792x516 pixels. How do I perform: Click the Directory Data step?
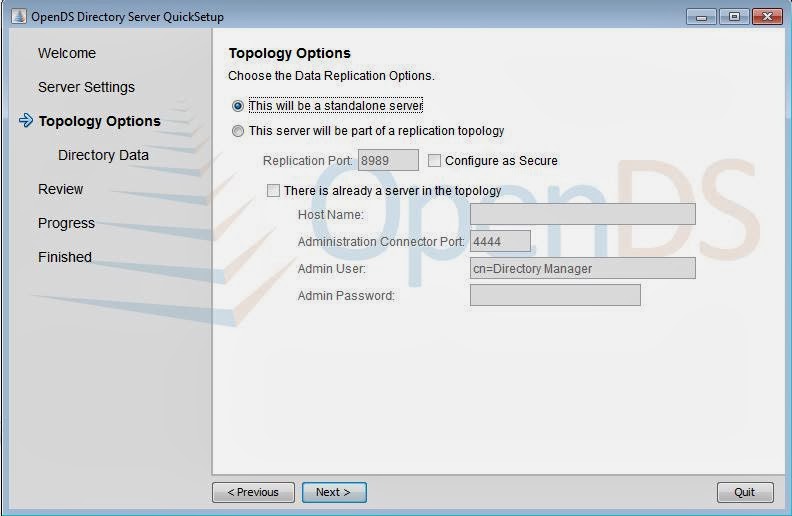(103, 155)
